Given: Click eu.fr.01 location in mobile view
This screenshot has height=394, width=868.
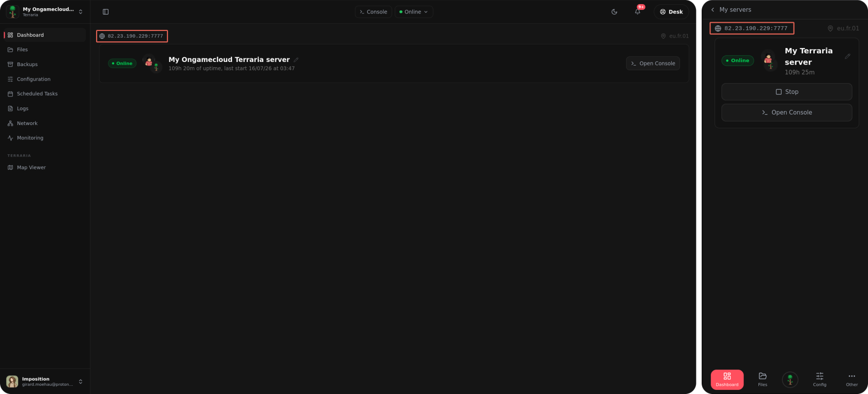Looking at the screenshot, I should click(x=843, y=28).
